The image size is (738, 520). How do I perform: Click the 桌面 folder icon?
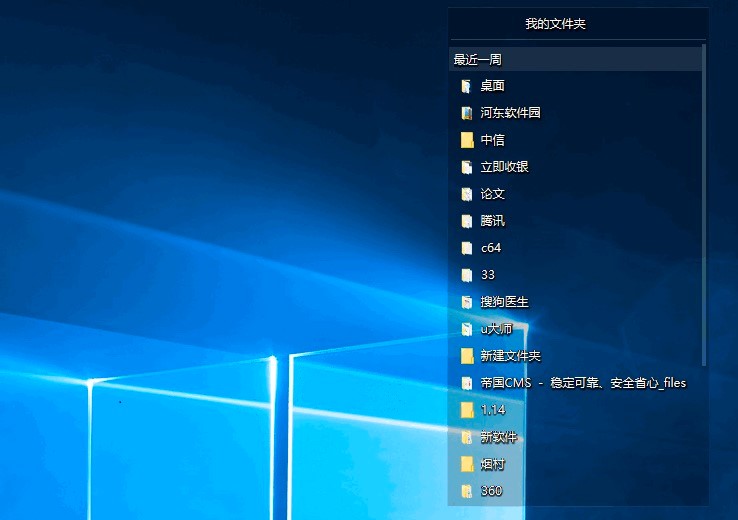(466, 86)
